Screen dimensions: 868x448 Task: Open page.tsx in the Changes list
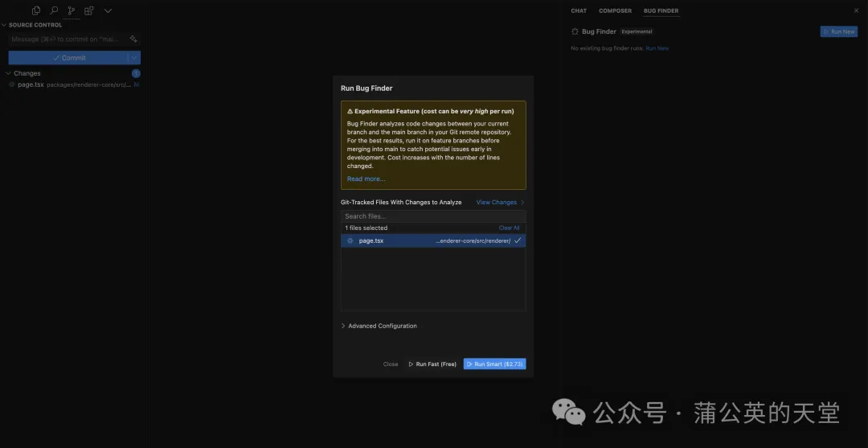(74, 84)
